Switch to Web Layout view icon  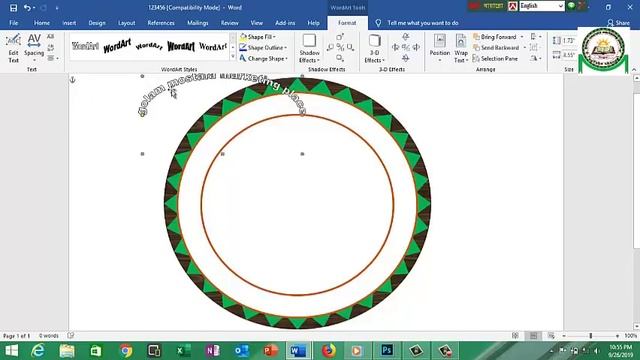click(x=551, y=336)
